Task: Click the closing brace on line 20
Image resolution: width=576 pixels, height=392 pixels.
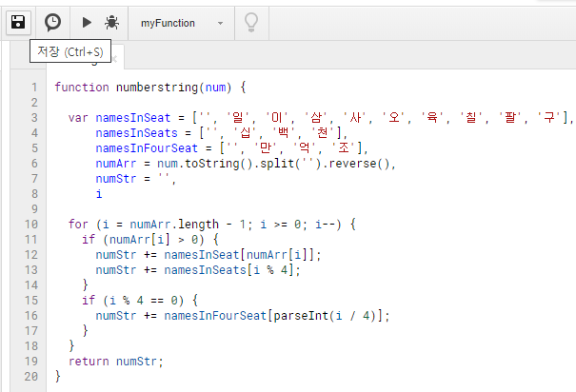Action: point(58,377)
